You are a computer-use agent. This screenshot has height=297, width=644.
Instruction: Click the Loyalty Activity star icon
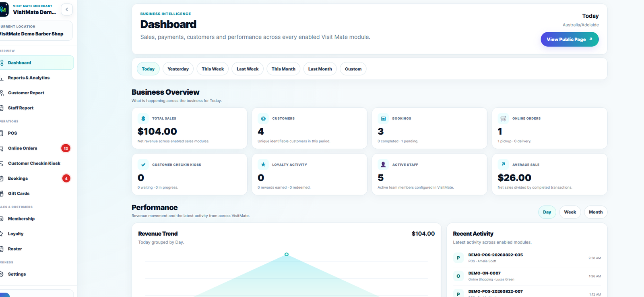click(x=263, y=164)
